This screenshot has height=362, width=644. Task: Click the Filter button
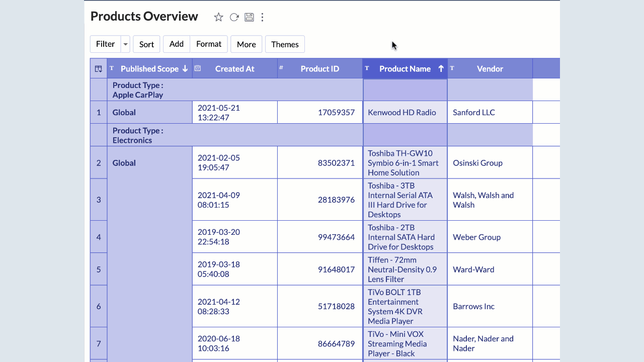click(105, 44)
